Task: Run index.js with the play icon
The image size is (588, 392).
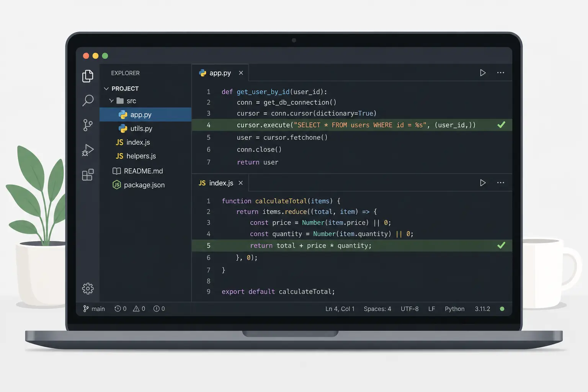Action: point(483,183)
